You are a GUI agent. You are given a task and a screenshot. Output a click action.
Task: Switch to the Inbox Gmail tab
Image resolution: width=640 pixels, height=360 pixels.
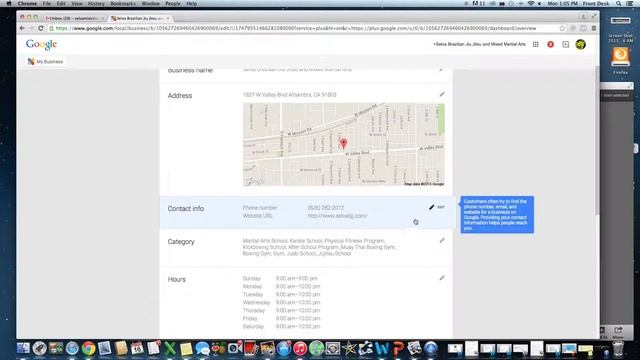(x=75, y=18)
